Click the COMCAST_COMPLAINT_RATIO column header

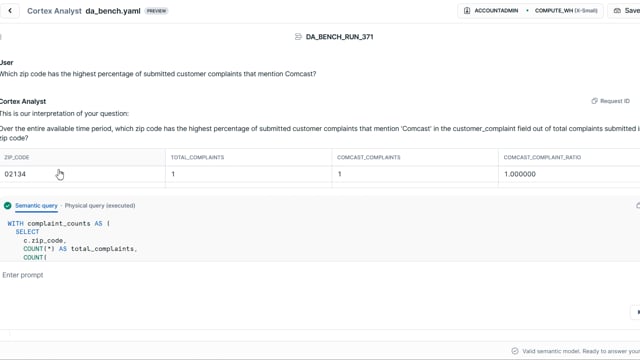tap(542, 157)
